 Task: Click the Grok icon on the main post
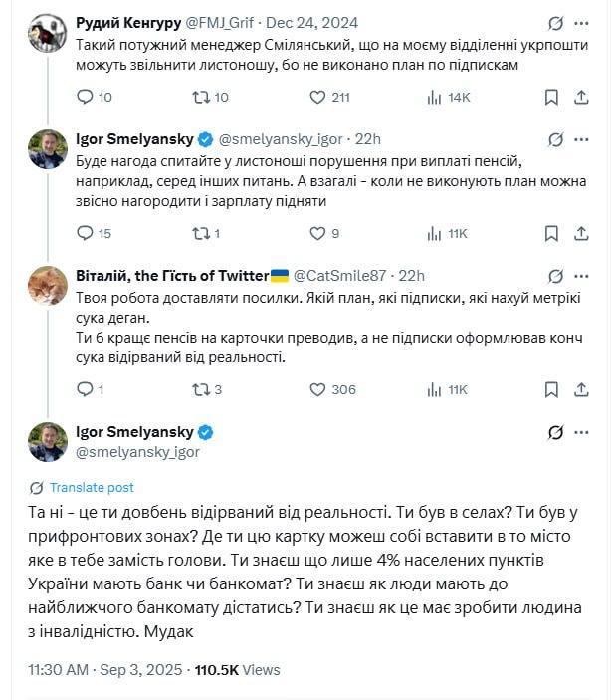point(556,433)
